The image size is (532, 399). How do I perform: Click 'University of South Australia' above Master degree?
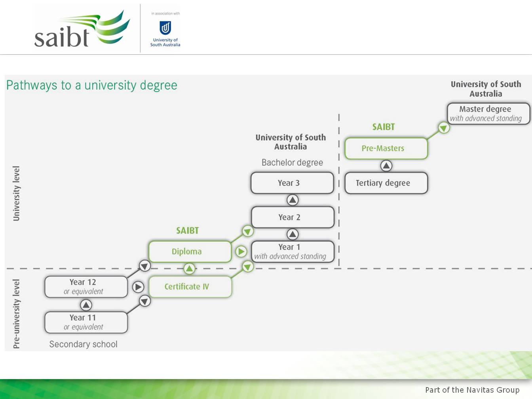click(486, 89)
